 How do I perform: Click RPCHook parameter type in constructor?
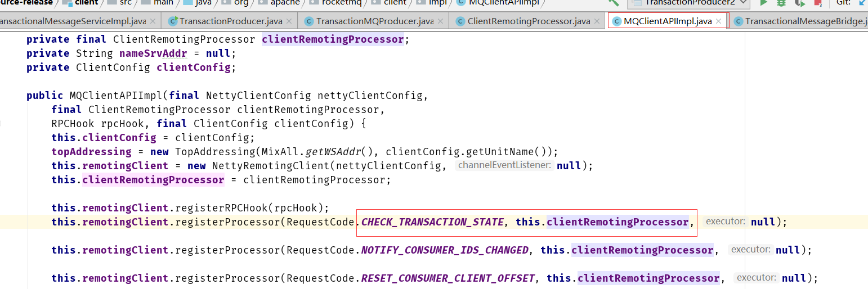(73, 124)
